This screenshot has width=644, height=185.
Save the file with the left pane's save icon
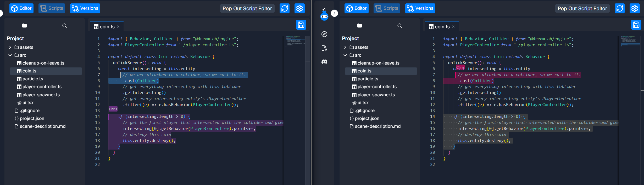point(301,25)
